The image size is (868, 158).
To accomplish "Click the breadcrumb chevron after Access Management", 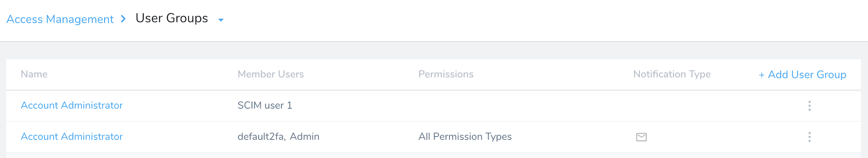I will (123, 19).
